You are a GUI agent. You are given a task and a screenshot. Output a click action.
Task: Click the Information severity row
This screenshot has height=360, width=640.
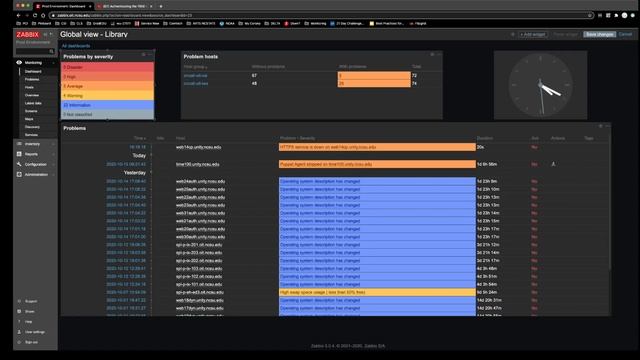[x=108, y=105]
